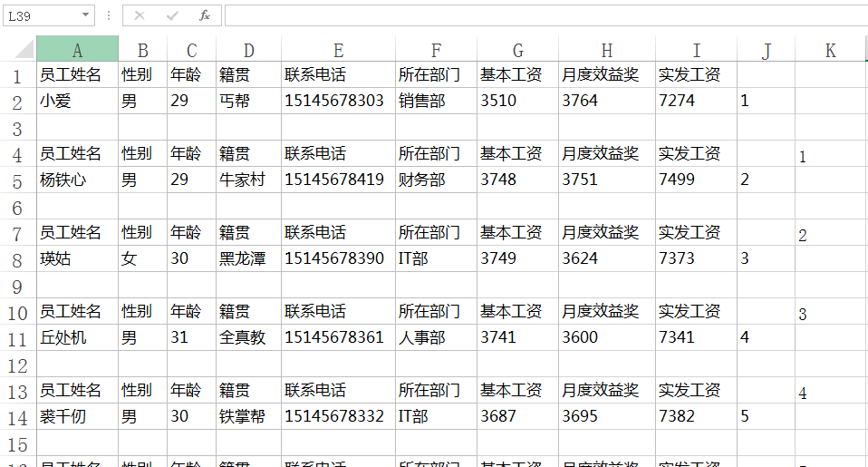Select column A header
Viewport: 868px width, 467px height.
78,49
